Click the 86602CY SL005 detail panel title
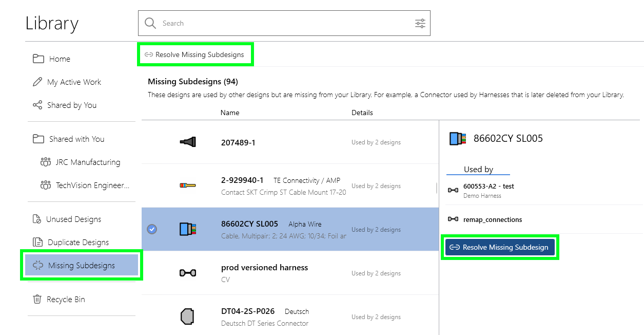 coord(508,138)
